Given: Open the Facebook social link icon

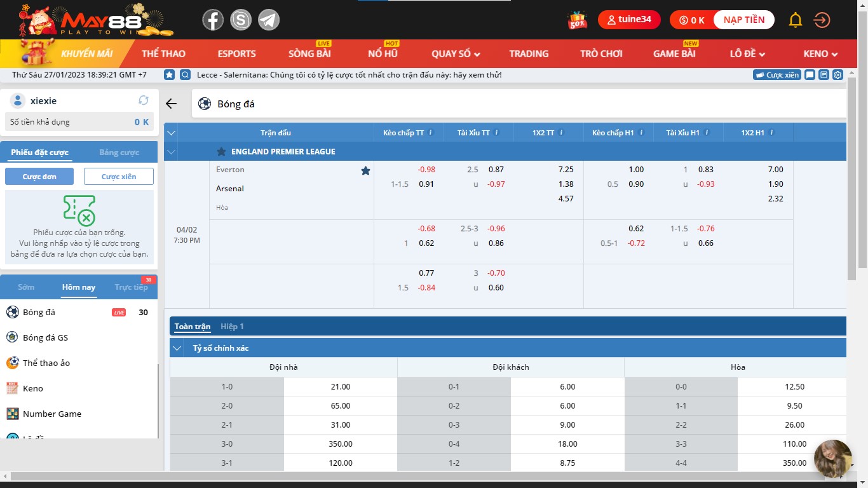Looking at the screenshot, I should pyautogui.click(x=213, y=20).
